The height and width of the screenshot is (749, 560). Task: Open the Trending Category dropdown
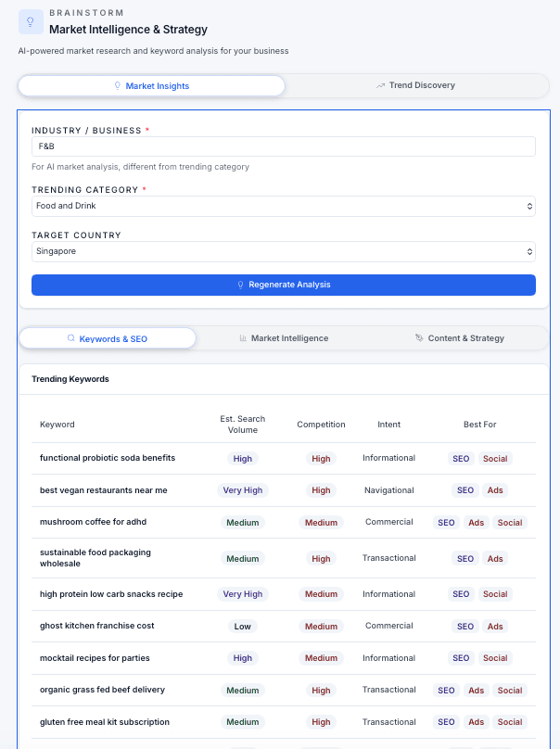(283, 206)
